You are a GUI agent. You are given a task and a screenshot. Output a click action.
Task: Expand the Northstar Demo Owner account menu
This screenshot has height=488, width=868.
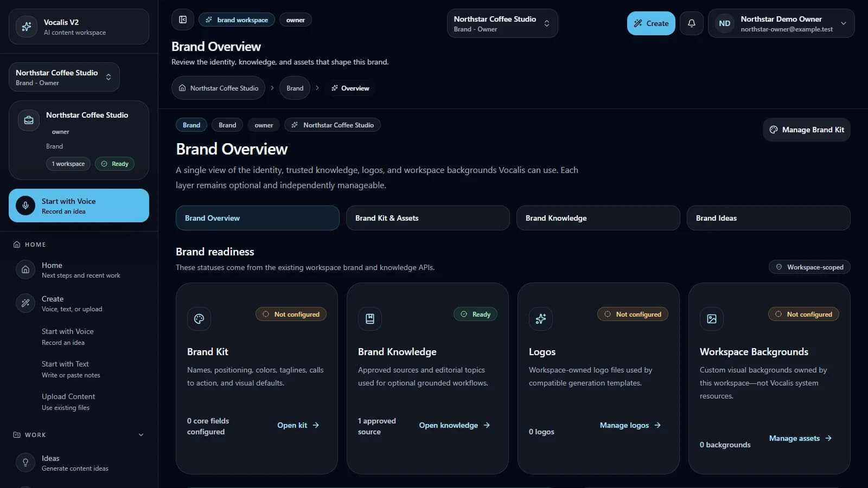point(781,23)
